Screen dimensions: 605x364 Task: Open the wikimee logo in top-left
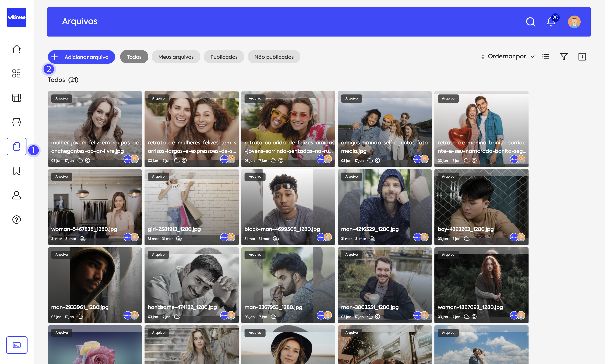pos(17,17)
